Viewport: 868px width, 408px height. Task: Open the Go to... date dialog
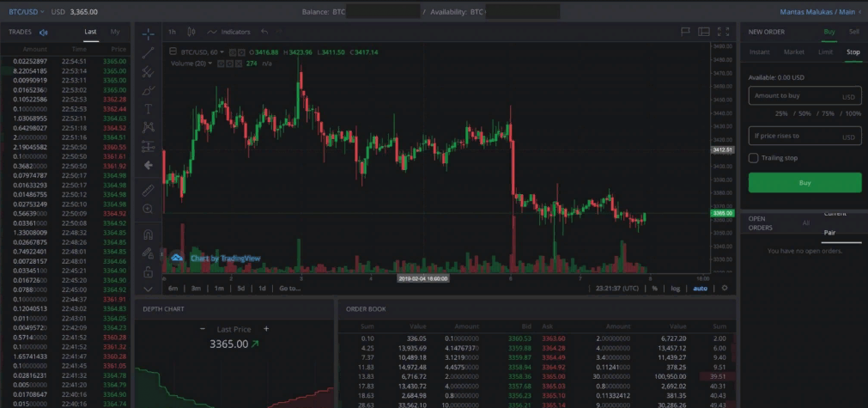290,289
